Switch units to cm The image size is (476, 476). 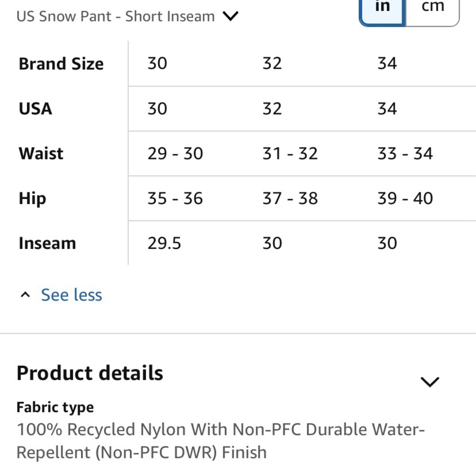(432, 10)
